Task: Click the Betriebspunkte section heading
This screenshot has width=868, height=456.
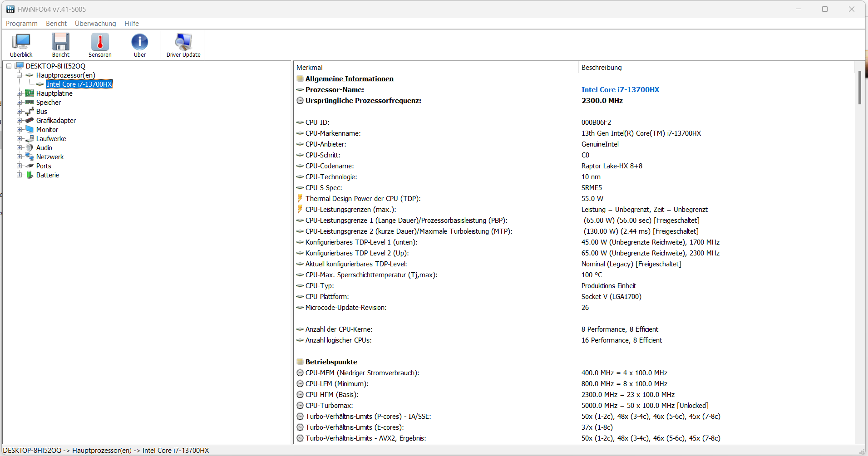Action: pos(331,362)
